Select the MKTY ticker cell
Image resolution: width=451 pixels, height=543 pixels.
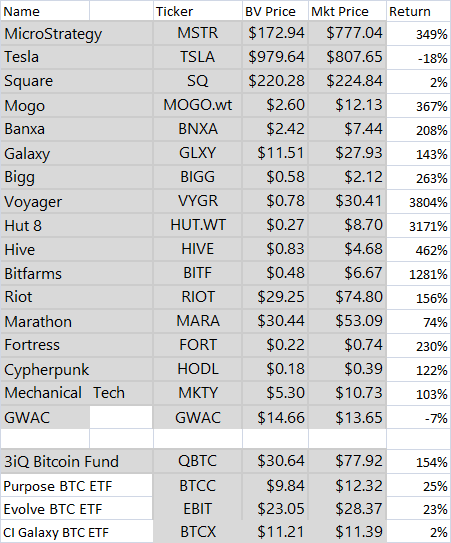[x=198, y=393]
